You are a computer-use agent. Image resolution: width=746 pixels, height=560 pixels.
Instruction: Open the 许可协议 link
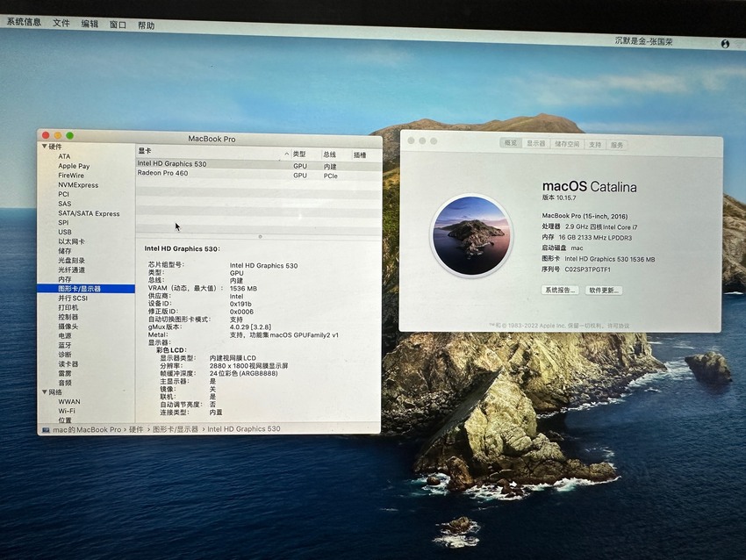619,326
